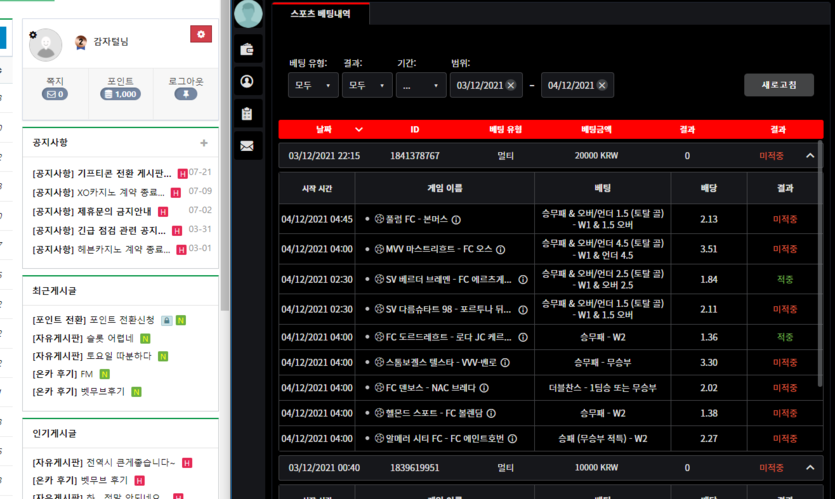Open post [온카 후기] FM
The image size is (835, 499).
point(63,374)
